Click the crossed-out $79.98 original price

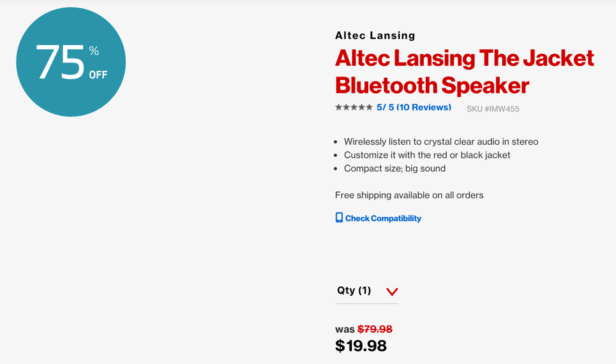point(375,329)
